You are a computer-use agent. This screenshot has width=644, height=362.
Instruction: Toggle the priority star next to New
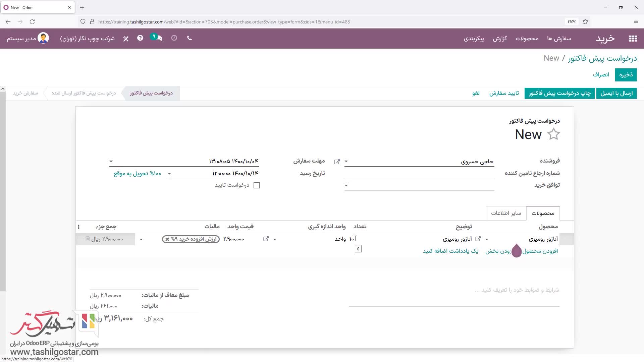[553, 134]
